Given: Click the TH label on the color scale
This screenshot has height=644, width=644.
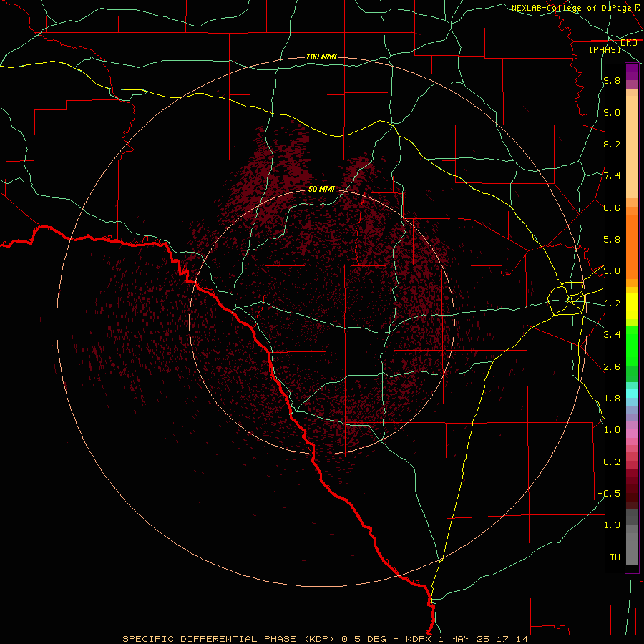Looking at the screenshot, I should pos(615,557).
